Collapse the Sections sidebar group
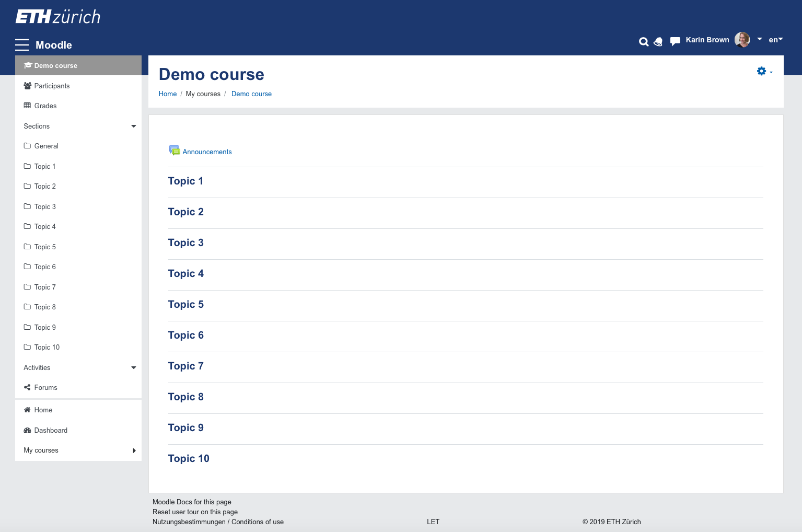Screen dimensions: 802x532 coord(134,126)
